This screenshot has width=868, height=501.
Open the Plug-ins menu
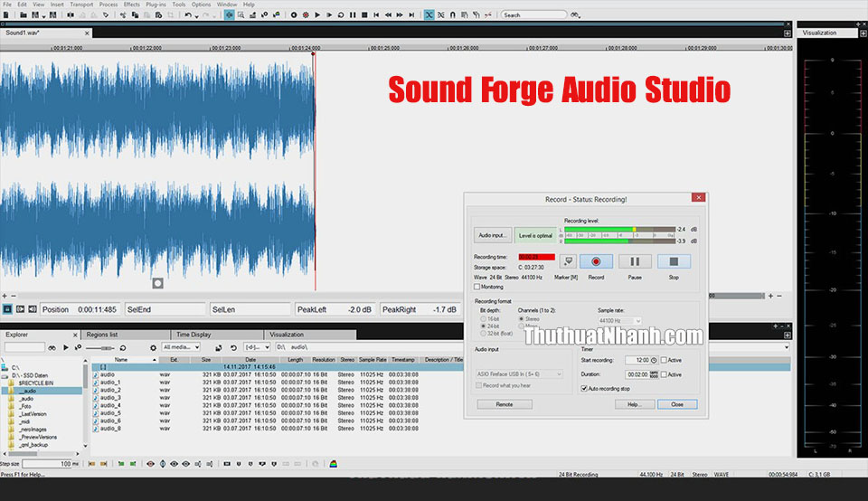coord(156,4)
